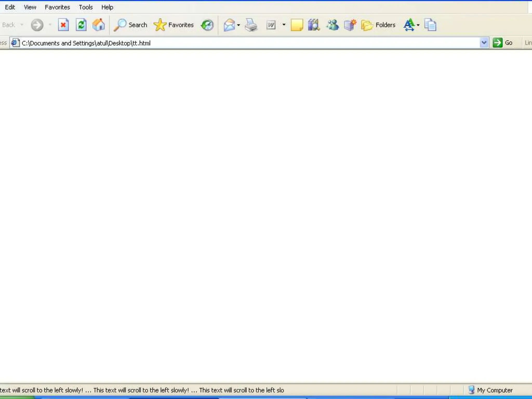Toggle the Favorites star panel
This screenshot has height=399, width=532.
coord(174,25)
